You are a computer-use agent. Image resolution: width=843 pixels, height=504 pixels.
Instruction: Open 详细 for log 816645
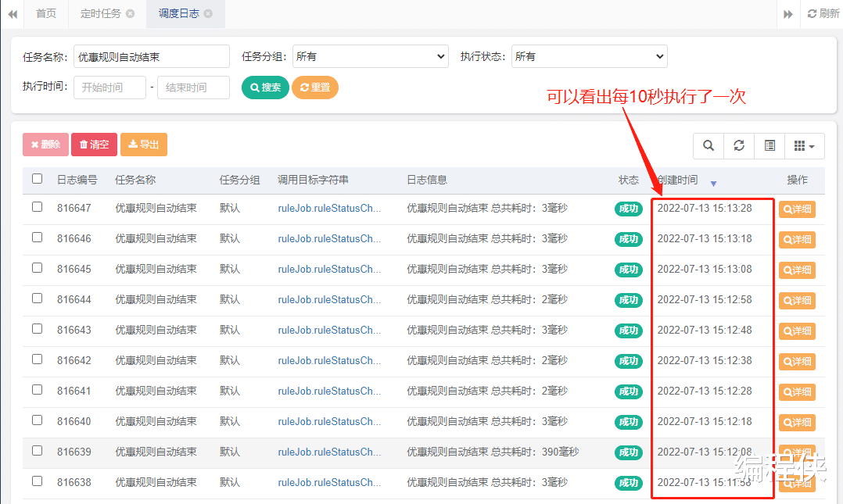798,270
